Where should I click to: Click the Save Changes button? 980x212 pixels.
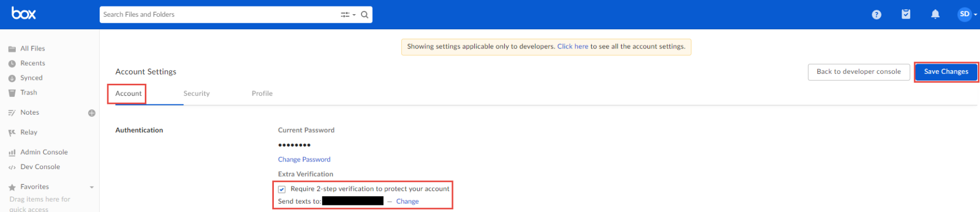[946, 72]
